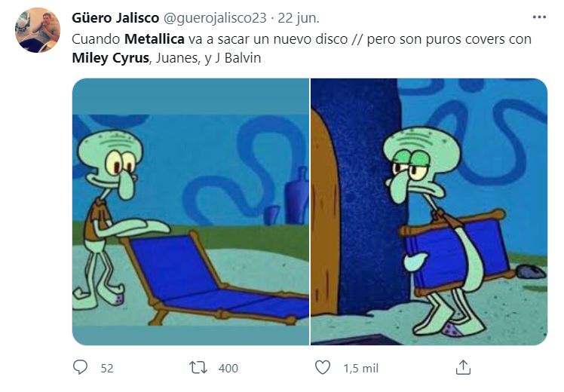Like the tweet with the heart icon
The image size is (564, 392).
[x=322, y=368]
